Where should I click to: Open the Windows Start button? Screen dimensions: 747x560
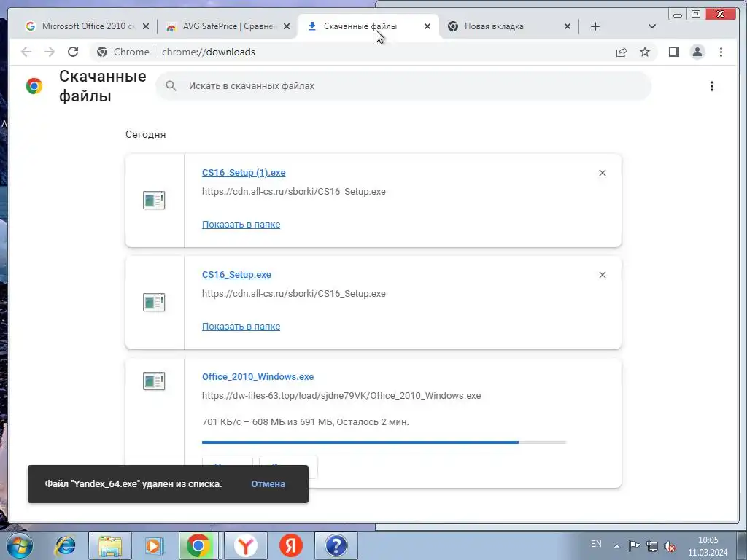[x=19, y=545]
